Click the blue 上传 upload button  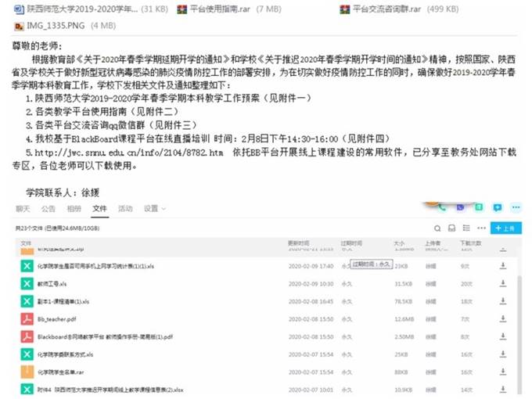pos(505,228)
